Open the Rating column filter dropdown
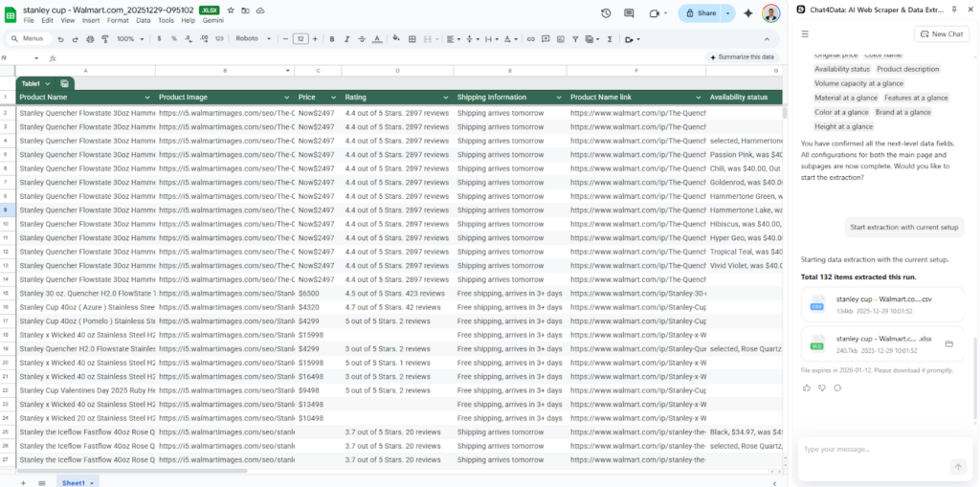980x487 pixels. [446, 98]
